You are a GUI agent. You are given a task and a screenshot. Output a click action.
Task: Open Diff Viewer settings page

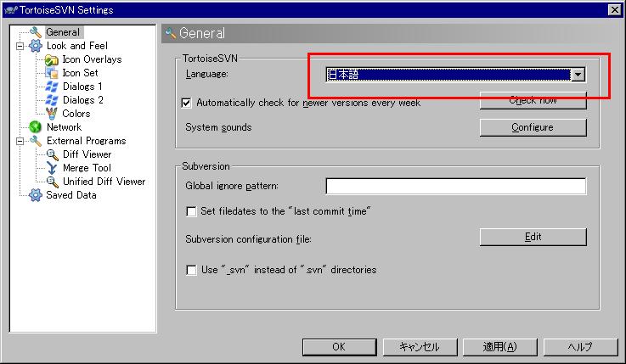click(87, 154)
